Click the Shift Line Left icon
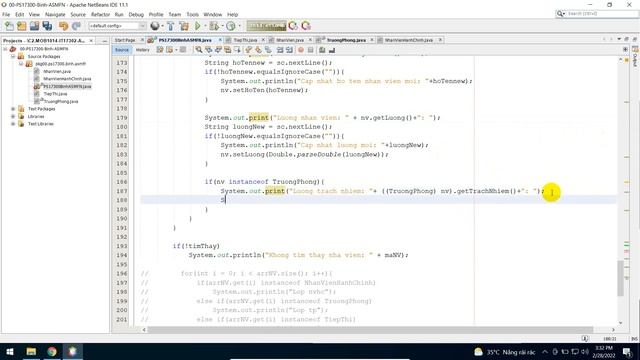This screenshot has height=360, width=640. pos(280,50)
